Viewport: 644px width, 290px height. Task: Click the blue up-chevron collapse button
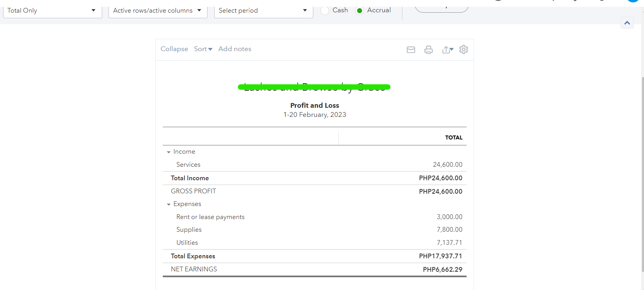click(627, 23)
